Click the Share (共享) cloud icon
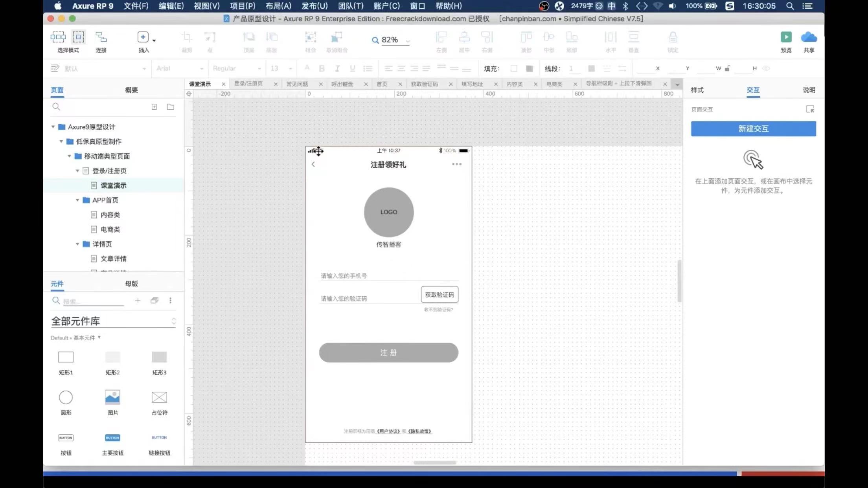 (x=809, y=37)
